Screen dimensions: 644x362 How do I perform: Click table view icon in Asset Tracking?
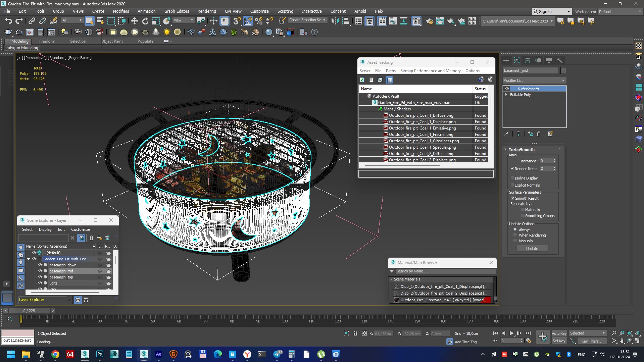coord(389,80)
